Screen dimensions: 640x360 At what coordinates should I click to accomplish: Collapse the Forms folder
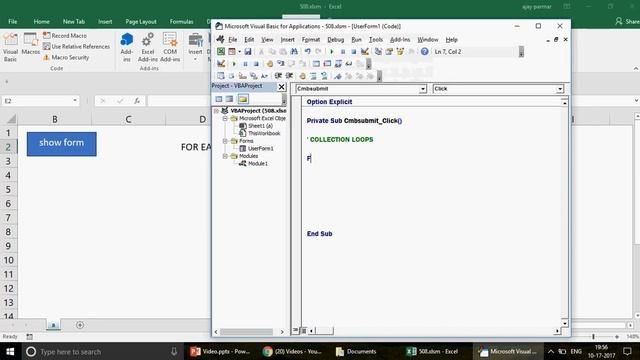[225, 141]
